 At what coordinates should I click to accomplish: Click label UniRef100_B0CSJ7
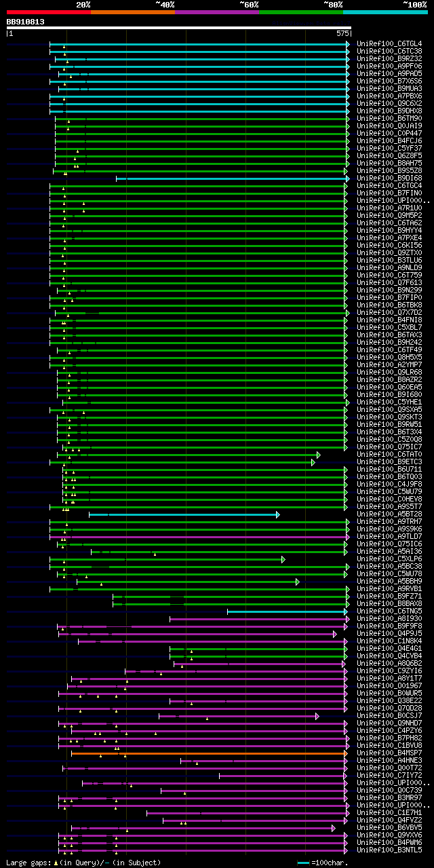pyautogui.click(x=389, y=716)
